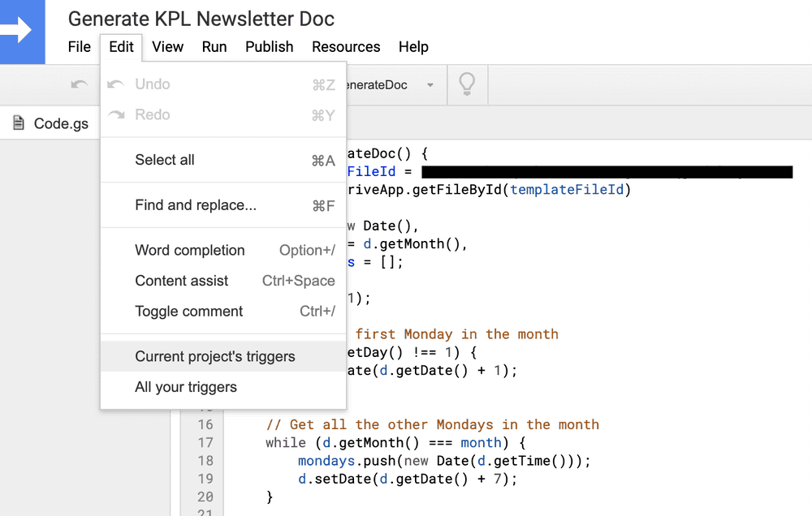Image resolution: width=812 pixels, height=516 pixels.
Task: Click the document icon beside Code.gs
Action: (17, 123)
